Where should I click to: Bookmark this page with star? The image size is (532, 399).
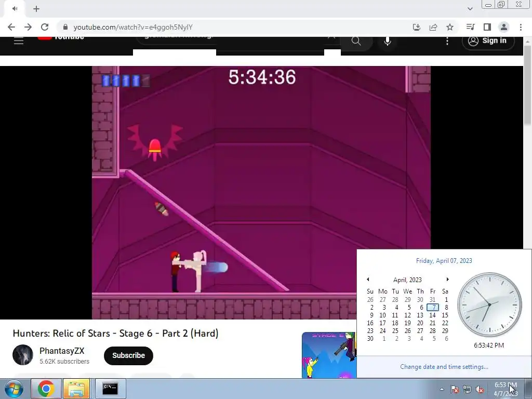pyautogui.click(x=450, y=27)
